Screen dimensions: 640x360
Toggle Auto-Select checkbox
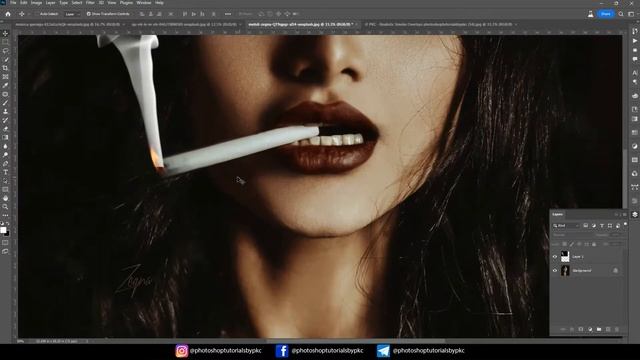click(x=36, y=14)
